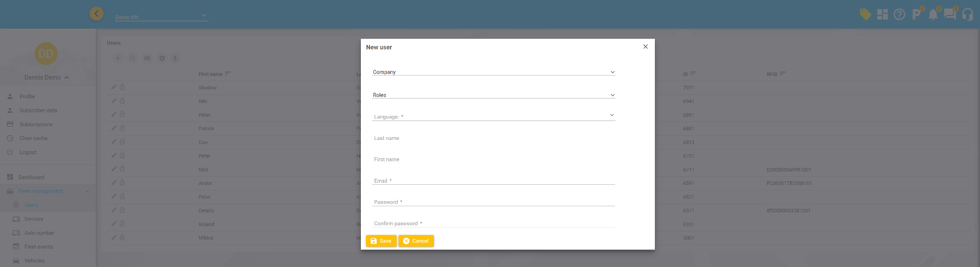Viewport: 980px width, 267px height.
Task: Click the edit pencil for Shadow row
Action: coord(114,87)
